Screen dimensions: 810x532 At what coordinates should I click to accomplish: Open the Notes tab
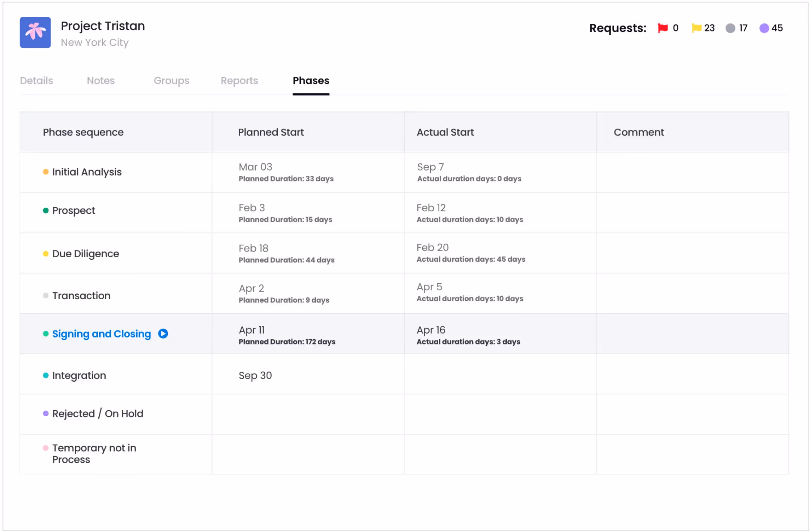coord(101,81)
